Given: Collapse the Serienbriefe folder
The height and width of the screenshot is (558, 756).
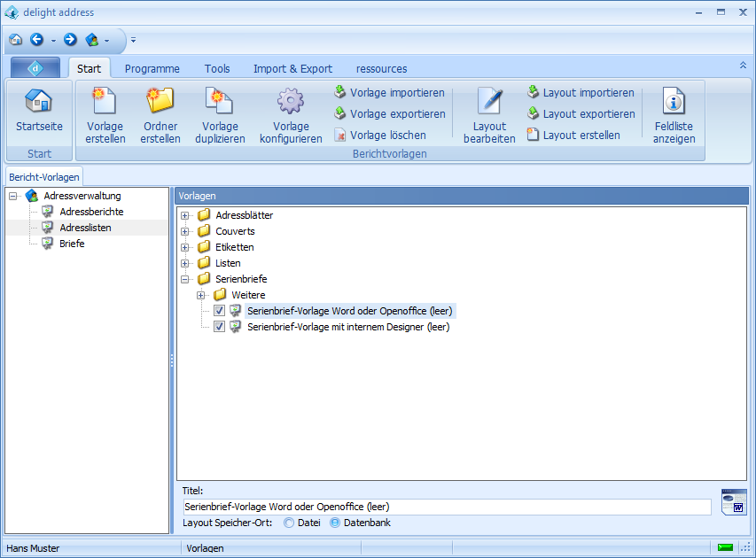Looking at the screenshot, I should 185,279.
